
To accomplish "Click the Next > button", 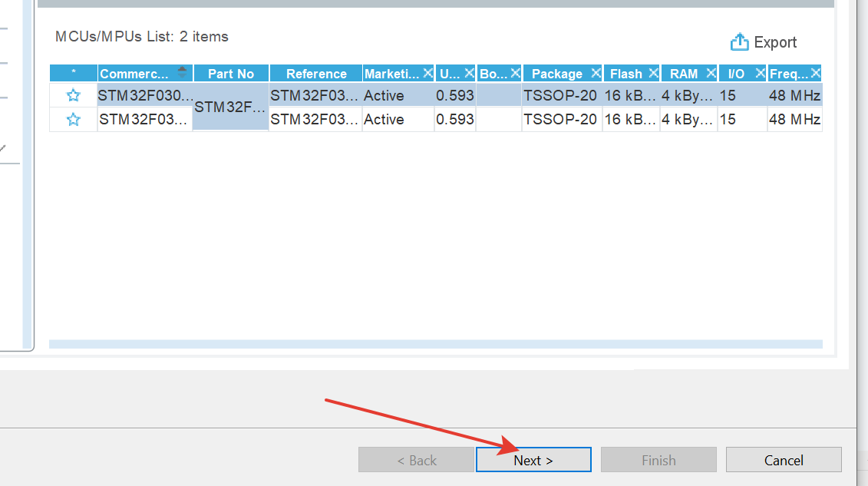I will click(x=533, y=460).
